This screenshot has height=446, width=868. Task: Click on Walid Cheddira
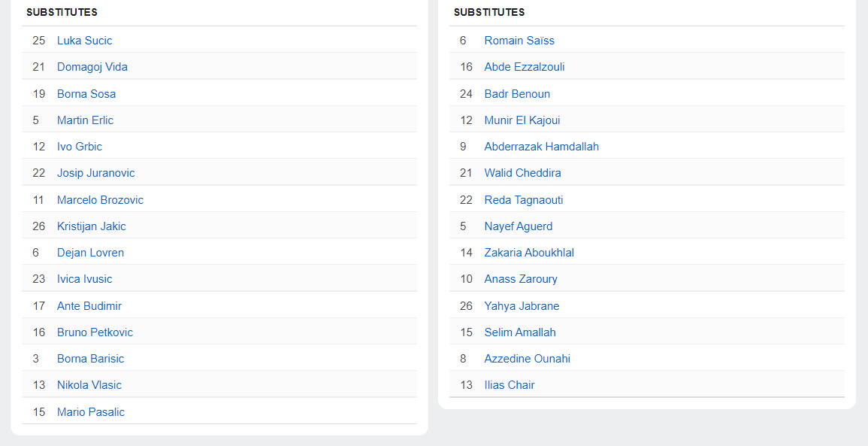[x=522, y=173]
